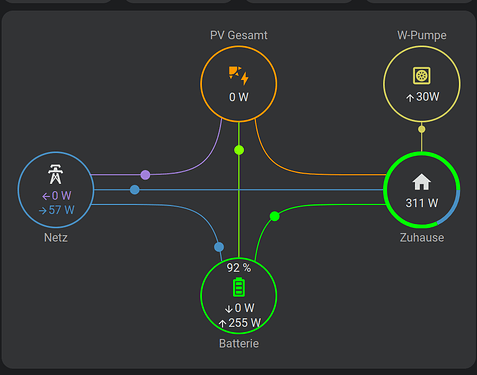Click the 30W heat pump consumption value
Image resolution: width=477 pixels, height=375 pixels.
pyautogui.click(x=428, y=97)
